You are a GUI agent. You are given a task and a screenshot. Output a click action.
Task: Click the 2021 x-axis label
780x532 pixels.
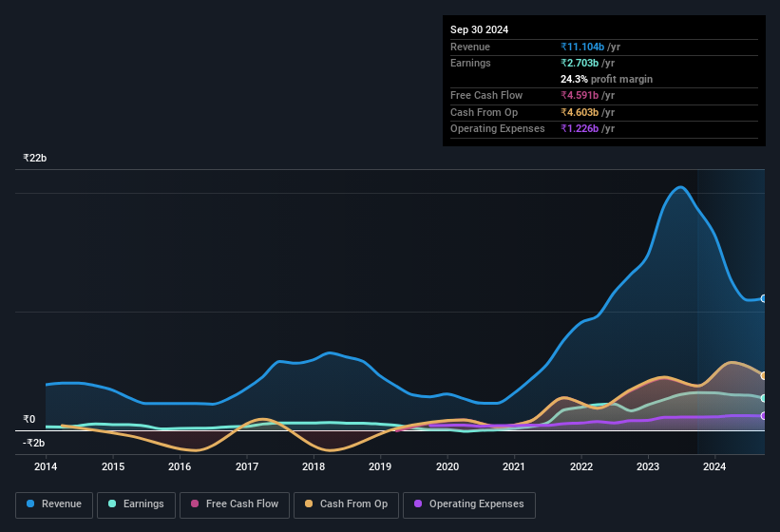click(514, 466)
